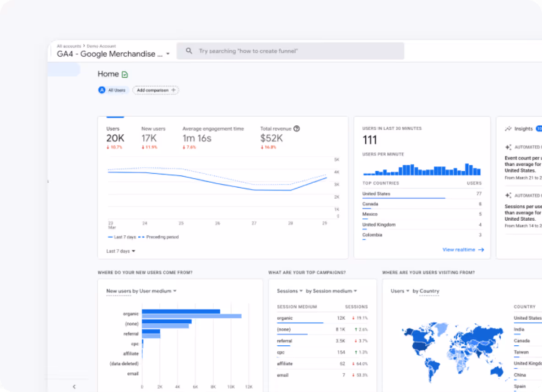Click the China entry in country list
Screen dimensions: 542x392
pos(520,375)
